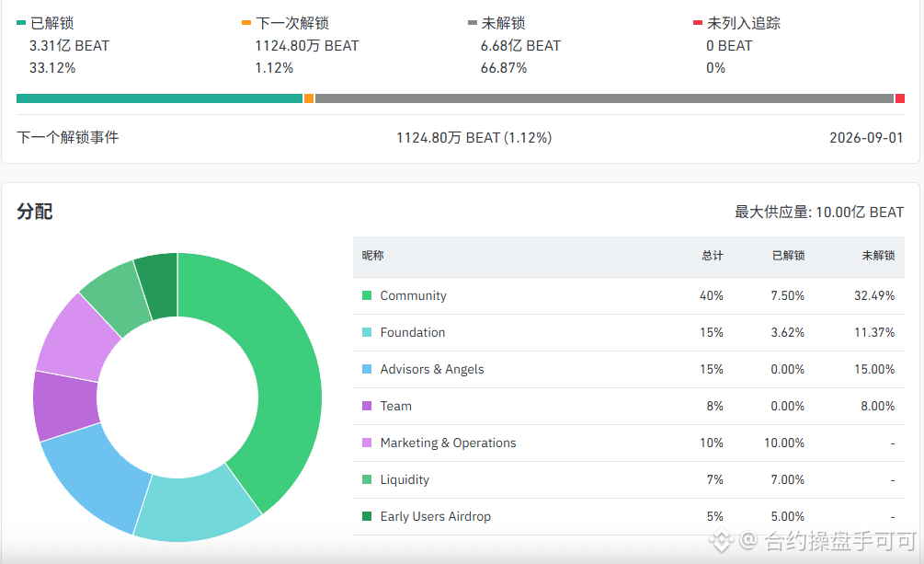Click the Community 32.49% locked value
Image resolution: width=924 pixels, height=564 pixels.
[874, 295]
